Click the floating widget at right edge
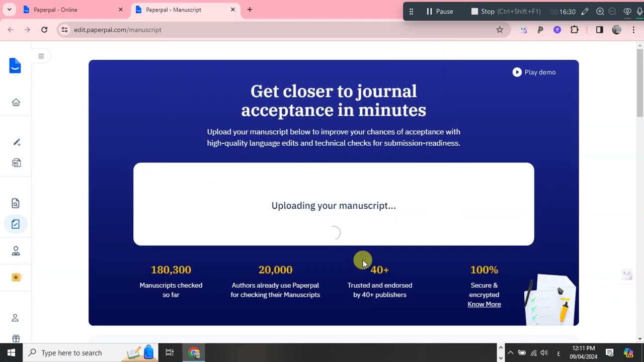 coord(627,274)
